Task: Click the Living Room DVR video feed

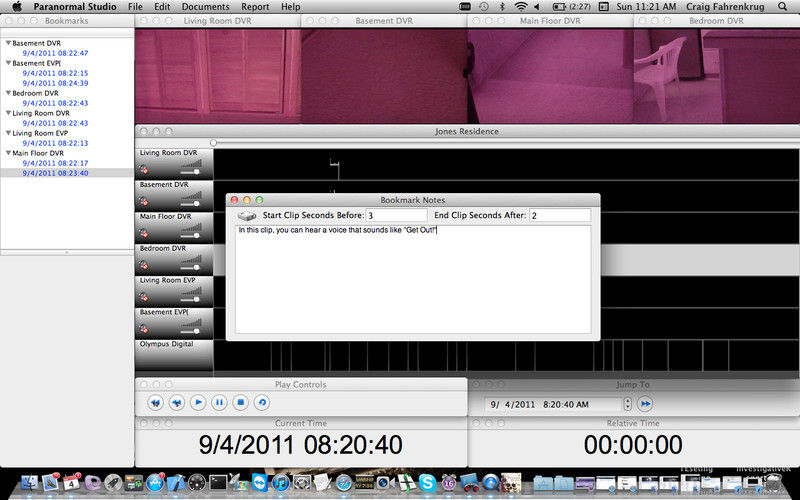Action: pyautogui.click(x=218, y=76)
